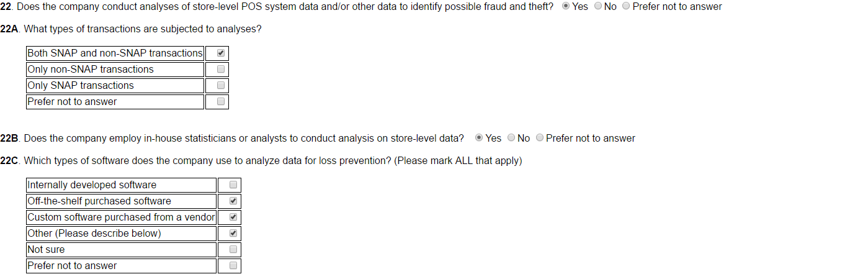Screen dimensions: 868x279
Task: Select Yes for question 22 POS analyses
Action: click(x=566, y=7)
